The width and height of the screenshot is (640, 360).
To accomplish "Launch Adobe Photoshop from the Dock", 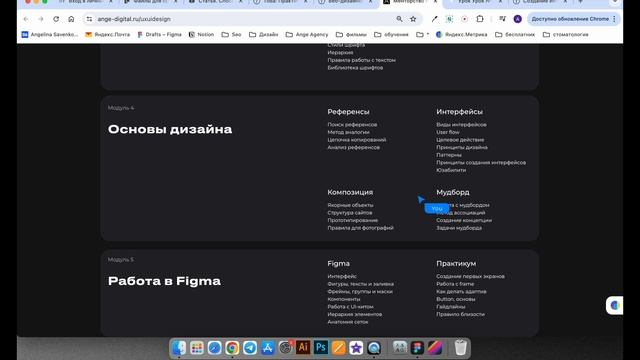I will [x=321, y=348].
